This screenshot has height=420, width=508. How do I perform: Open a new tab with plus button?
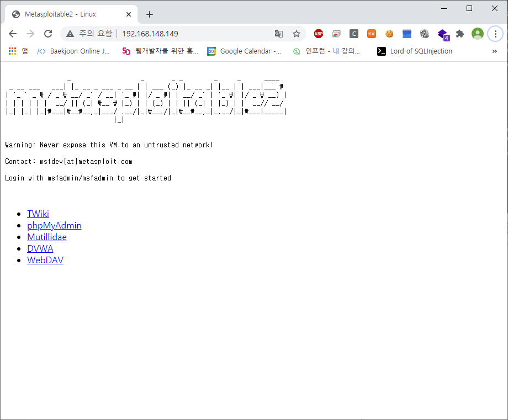[149, 14]
